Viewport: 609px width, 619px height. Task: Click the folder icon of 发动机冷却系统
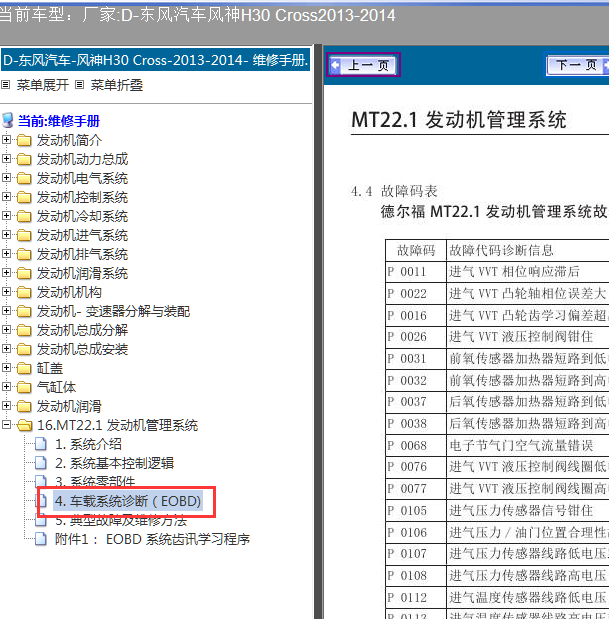24,216
